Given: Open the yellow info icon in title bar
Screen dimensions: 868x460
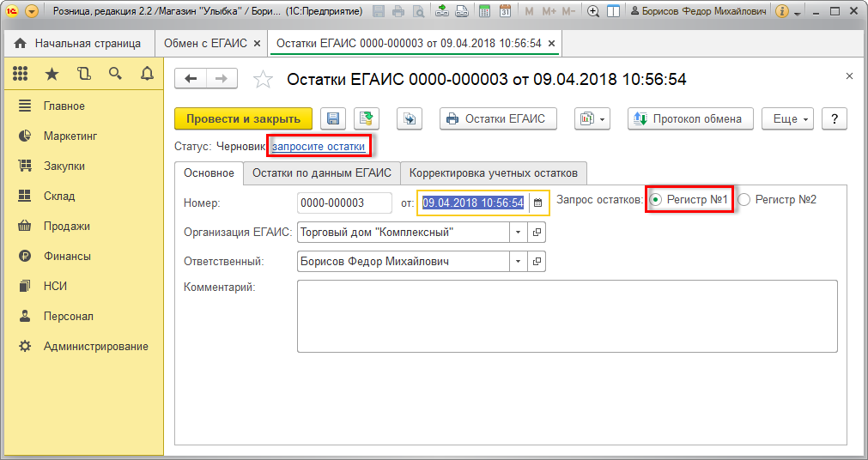Looking at the screenshot, I should tap(781, 11).
